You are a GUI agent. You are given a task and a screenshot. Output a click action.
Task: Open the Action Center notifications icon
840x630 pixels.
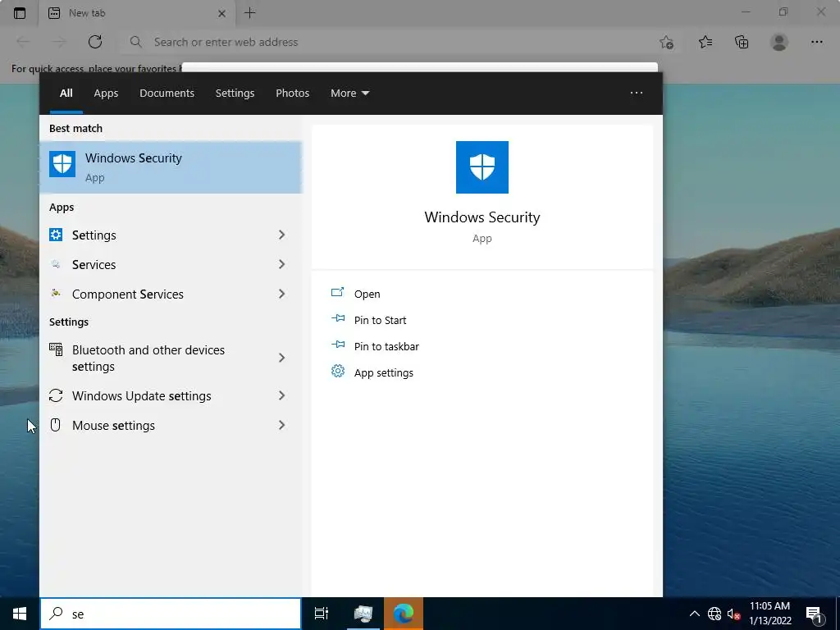pos(815,614)
